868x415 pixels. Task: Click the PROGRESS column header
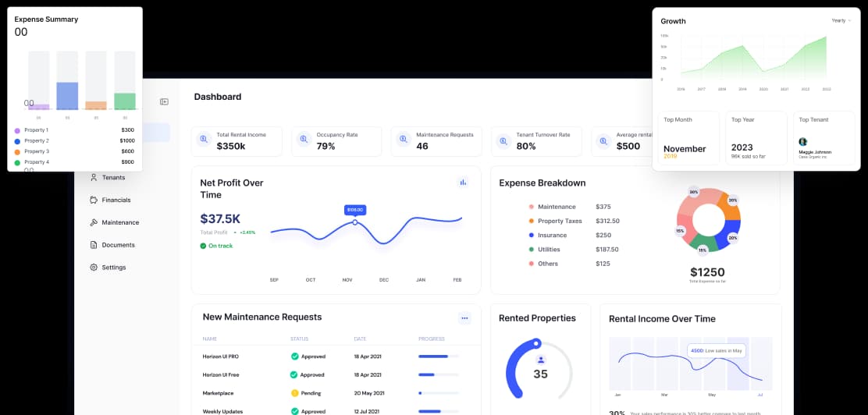(431, 339)
